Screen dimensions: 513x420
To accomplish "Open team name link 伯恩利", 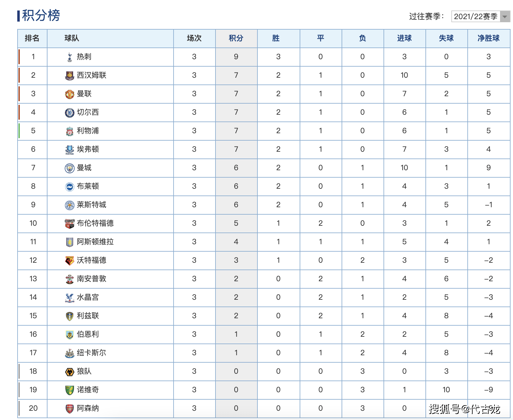I will tap(88, 334).
